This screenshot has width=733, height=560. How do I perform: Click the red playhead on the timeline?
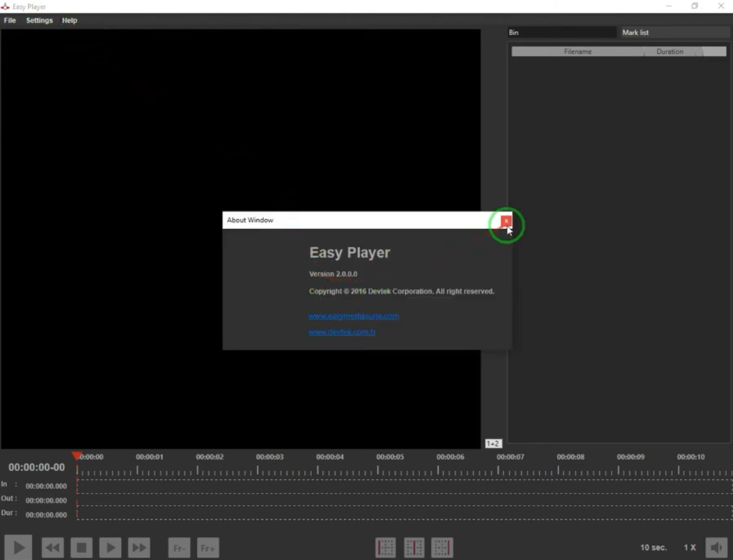tap(77, 455)
